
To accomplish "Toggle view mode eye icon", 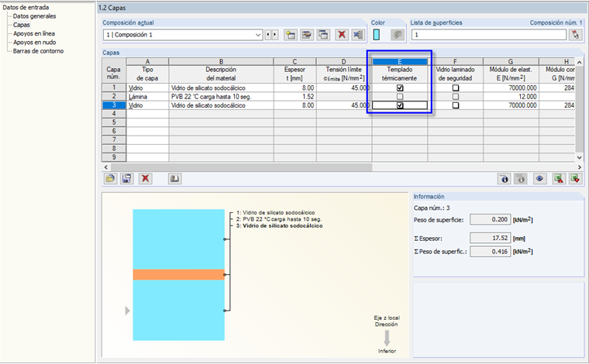I will (540, 179).
